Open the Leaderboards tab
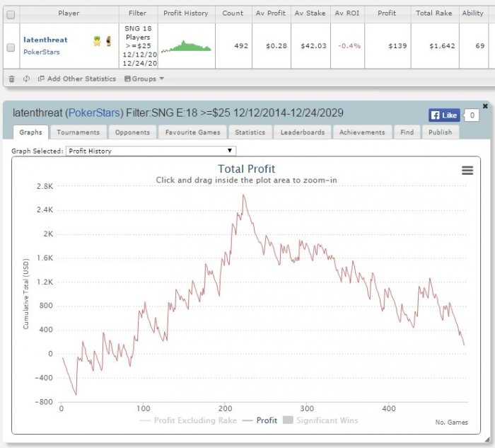Image resolution: width=495 pixels, height=448 pixels. coord(303,132)
